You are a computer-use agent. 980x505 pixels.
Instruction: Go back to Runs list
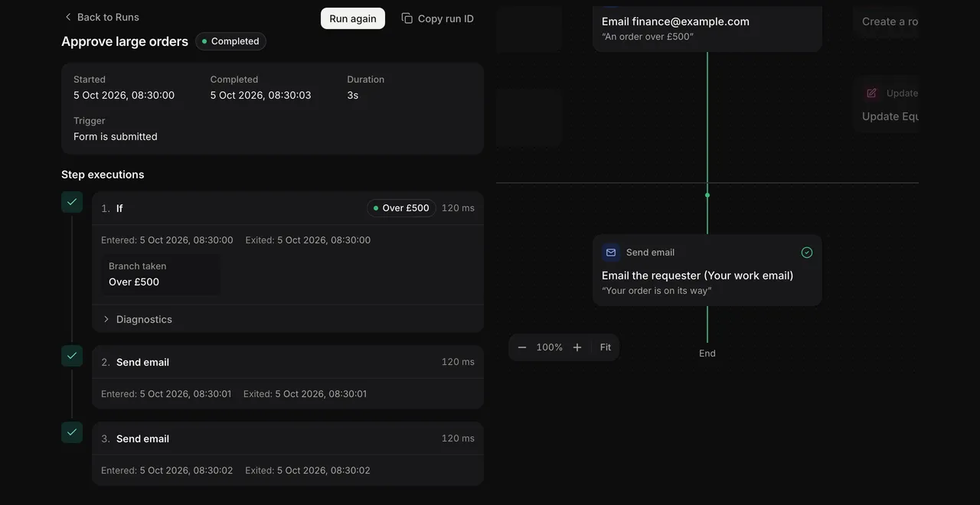pyautogui.click(x=101, y=17)
